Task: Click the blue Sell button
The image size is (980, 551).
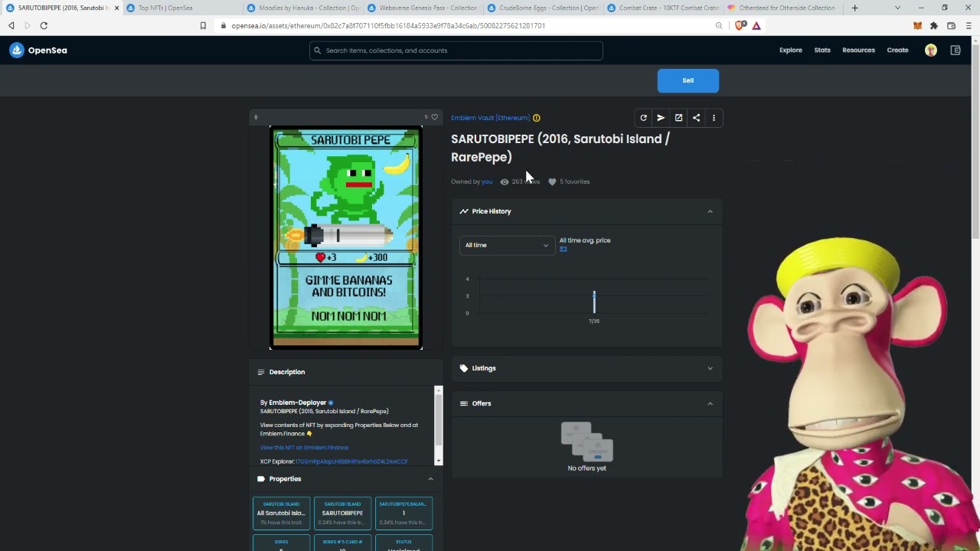Action: [x=688, y=80]
